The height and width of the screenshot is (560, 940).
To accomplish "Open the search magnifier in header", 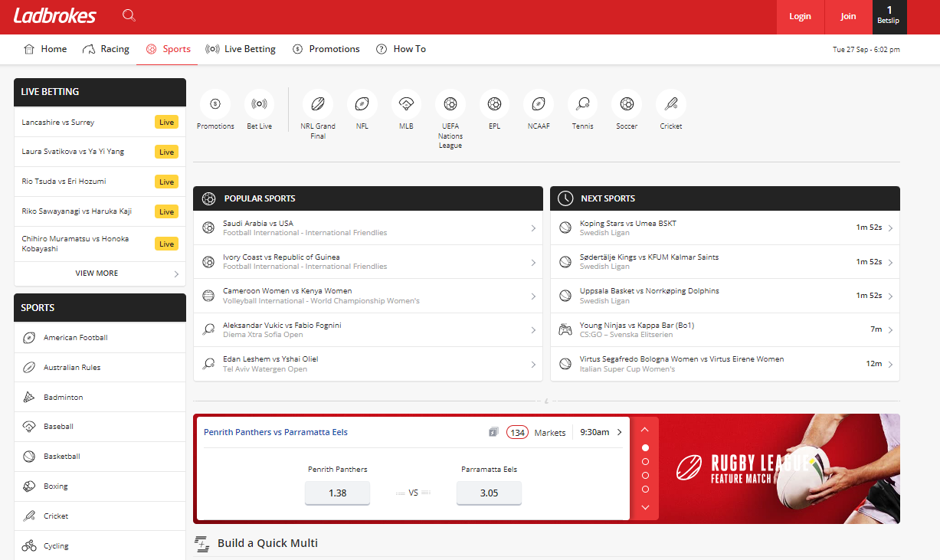I will [x=129, y=15].
